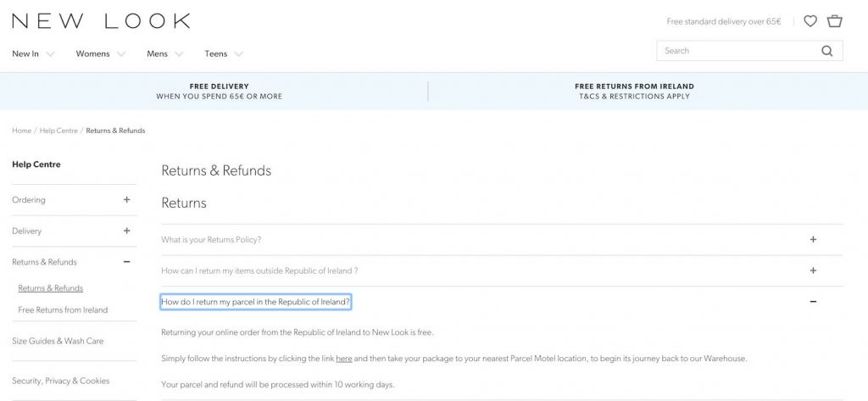Open the New In menu
The height and width of the screenshot is (401, 868).
click(25, 53)
